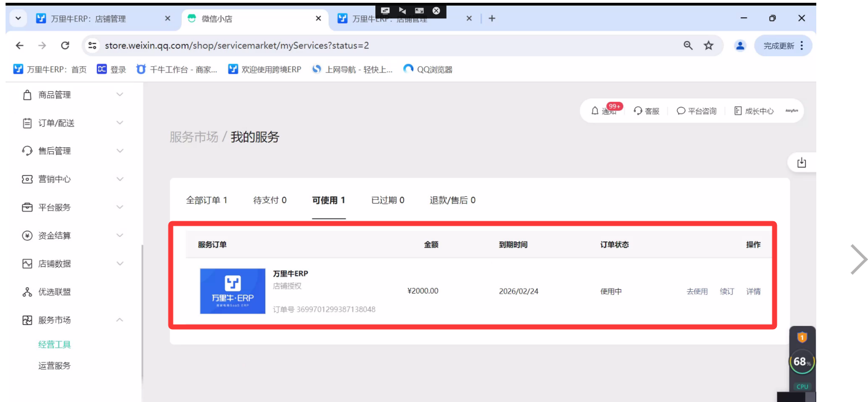Click the 平台服务 briefcase icon
868x402 pixels.
point(27,207)
